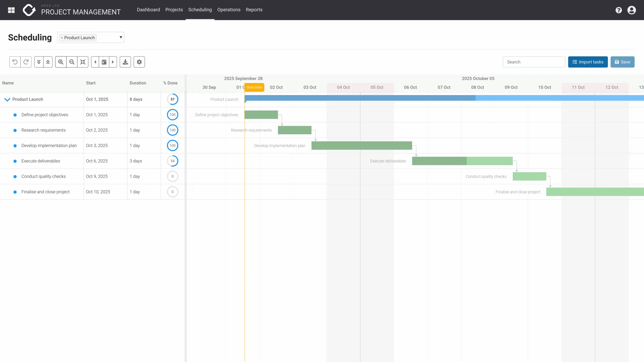The width and height of the screenshot is (644, 362).
Task: Click the Import tasks button
Action: pyautogui.click(x=588, y=62)
